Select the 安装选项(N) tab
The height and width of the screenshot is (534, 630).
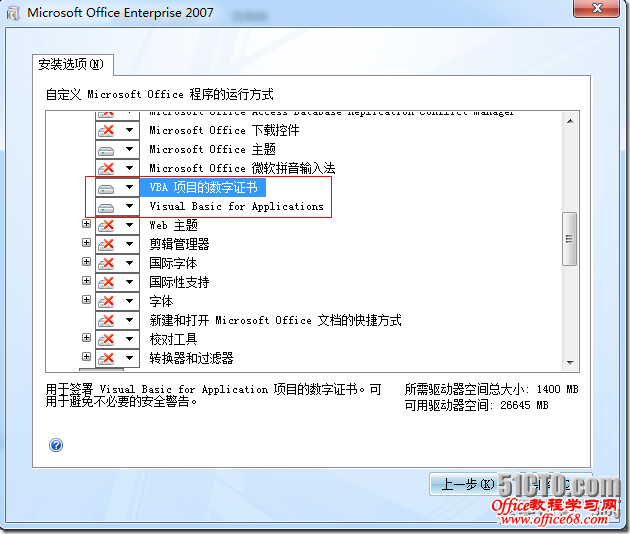(x=72, y=64)
